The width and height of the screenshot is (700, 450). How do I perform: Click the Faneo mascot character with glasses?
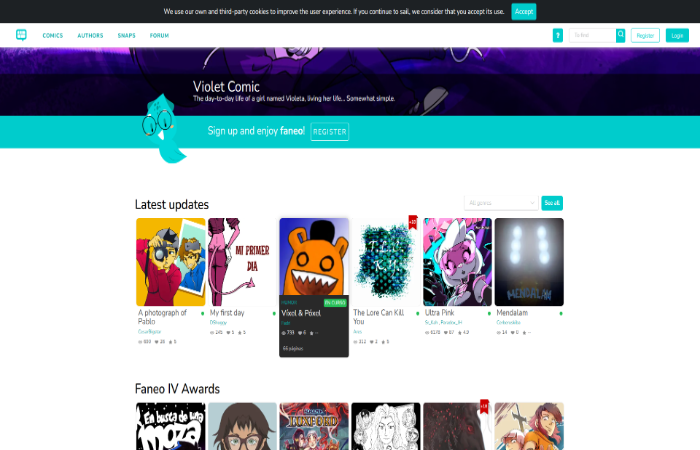pyautogui.click(x=162, y=129)
